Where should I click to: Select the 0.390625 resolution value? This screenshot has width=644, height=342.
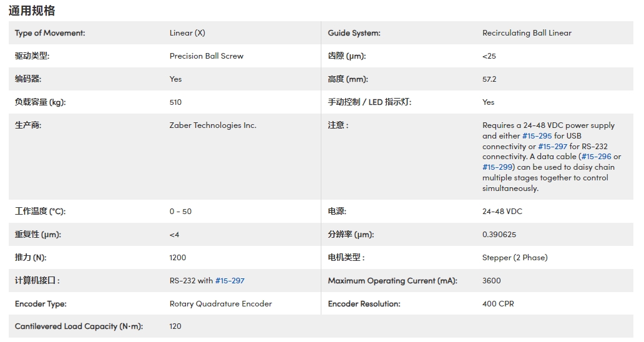point(499,235)
